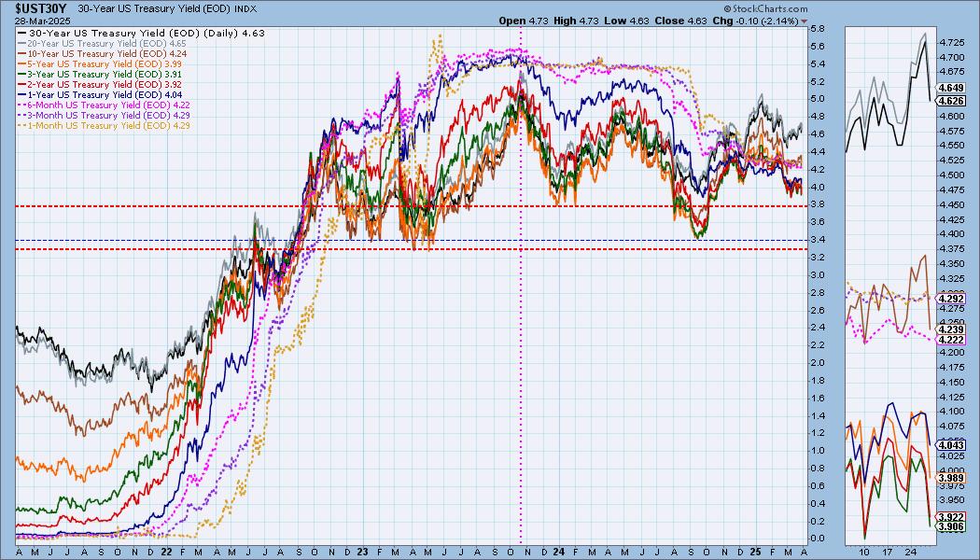
Task: Click the High 4.73 value
Action: [x=576, y=21]
